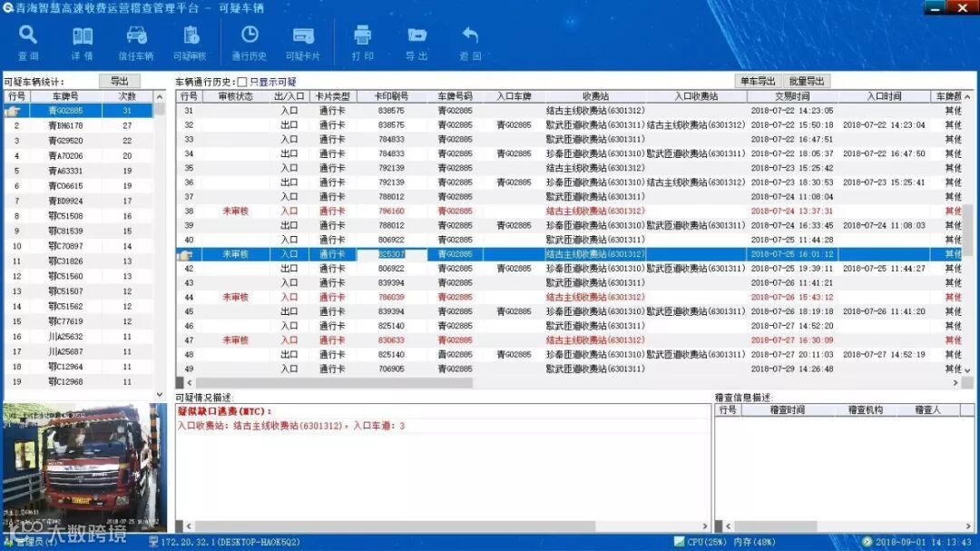
Task: Select vehicle row 鄂C51508
Action: tap(78, 216)
